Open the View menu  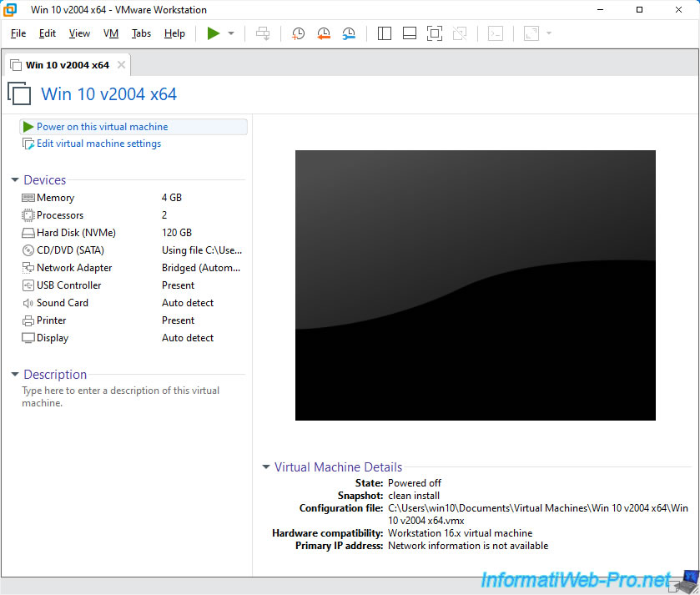pyautogui.click(x=79, y=33)
